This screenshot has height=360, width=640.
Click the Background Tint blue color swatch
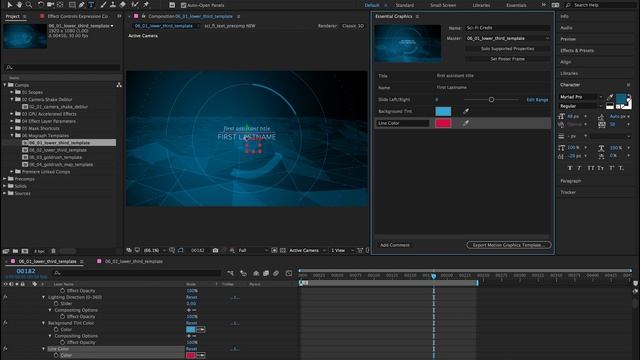(443, 111)
